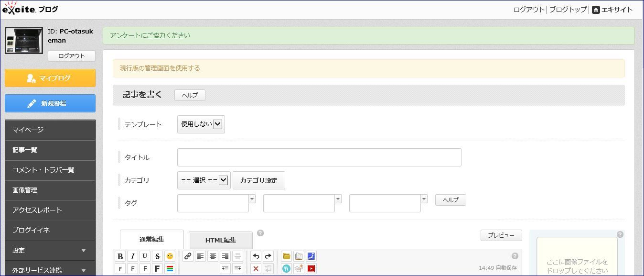
Task: Open マイページ in the sidebar
Action: point(50,130)
